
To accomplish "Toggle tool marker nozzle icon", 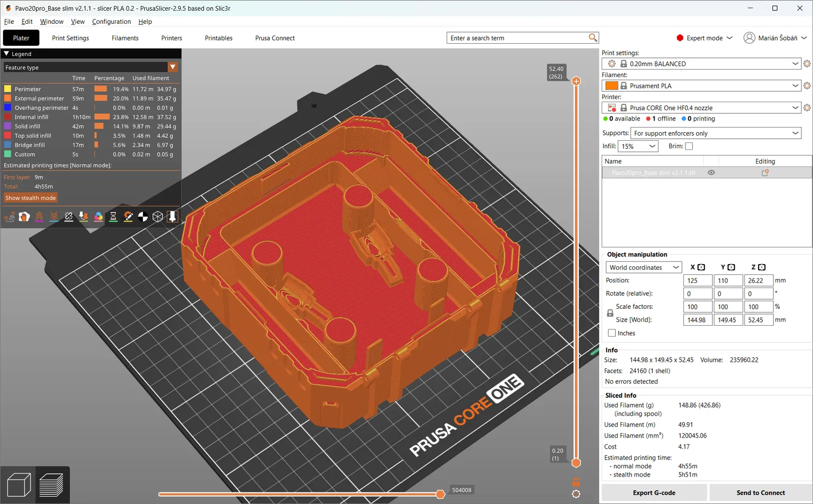I will click(173, 217).
